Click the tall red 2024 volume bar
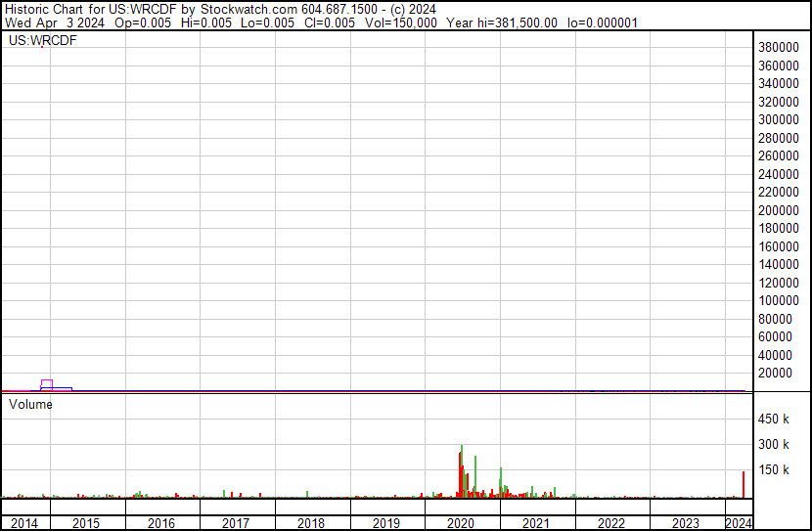The image size is (812, 531). coord(744,485)
